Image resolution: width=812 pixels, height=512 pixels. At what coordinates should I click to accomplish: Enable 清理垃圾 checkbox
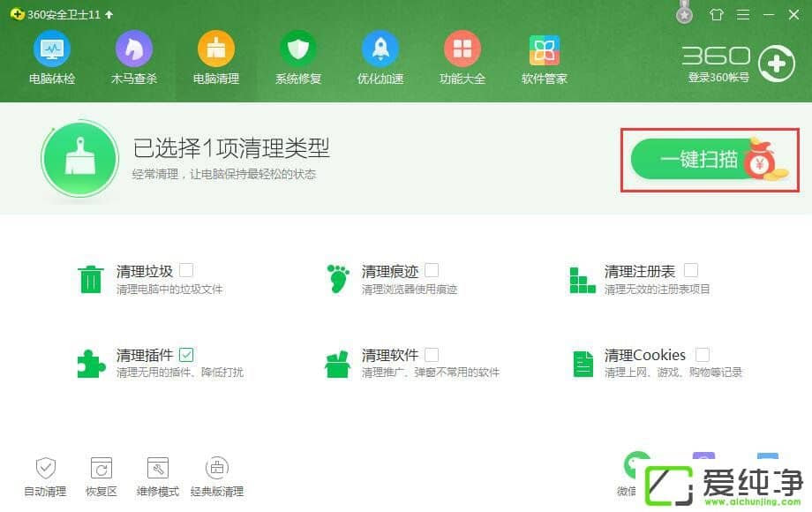point(186,270)
